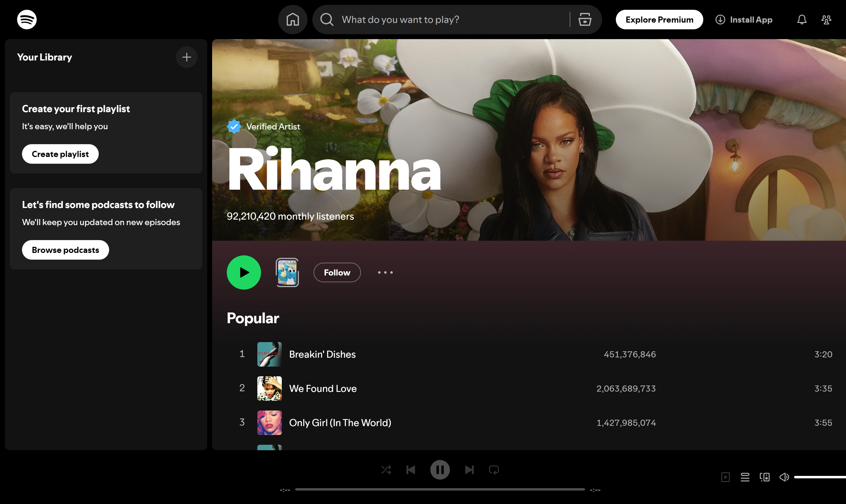This screenshot has height=504, width=846.
Task: Open notifications bell icon
Action: point(801,19)
